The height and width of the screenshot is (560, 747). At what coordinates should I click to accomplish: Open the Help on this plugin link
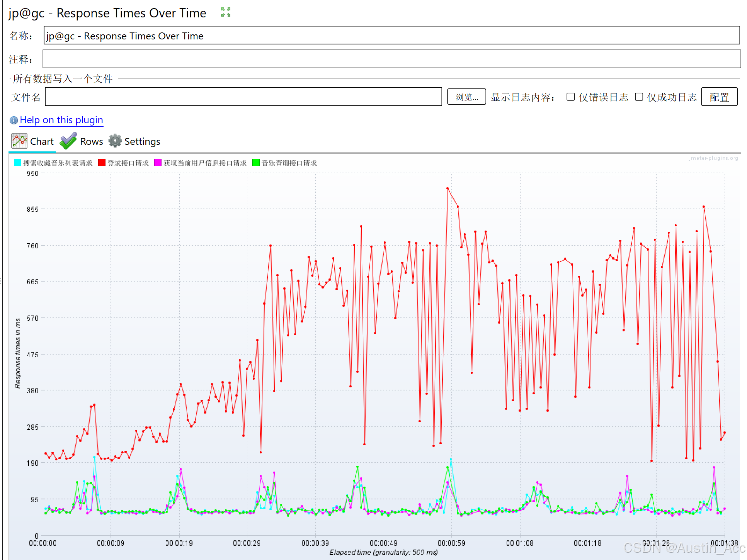(61, 120)
